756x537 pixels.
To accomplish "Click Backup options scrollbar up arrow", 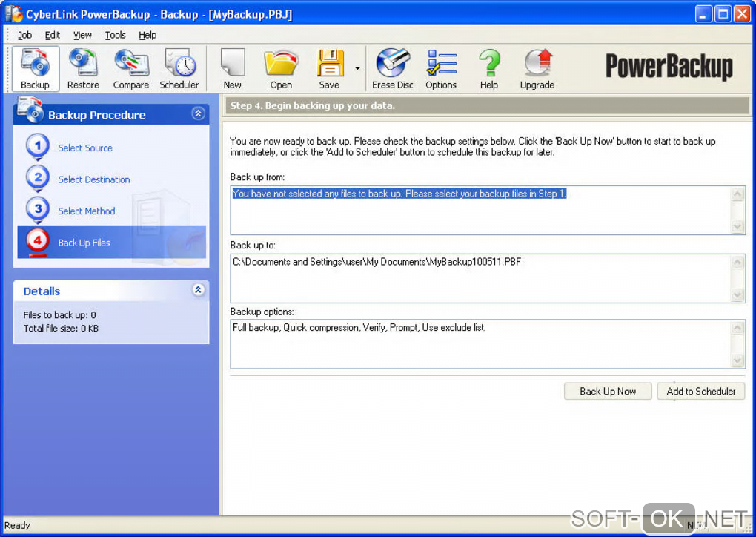I will (x=737, y=328).
